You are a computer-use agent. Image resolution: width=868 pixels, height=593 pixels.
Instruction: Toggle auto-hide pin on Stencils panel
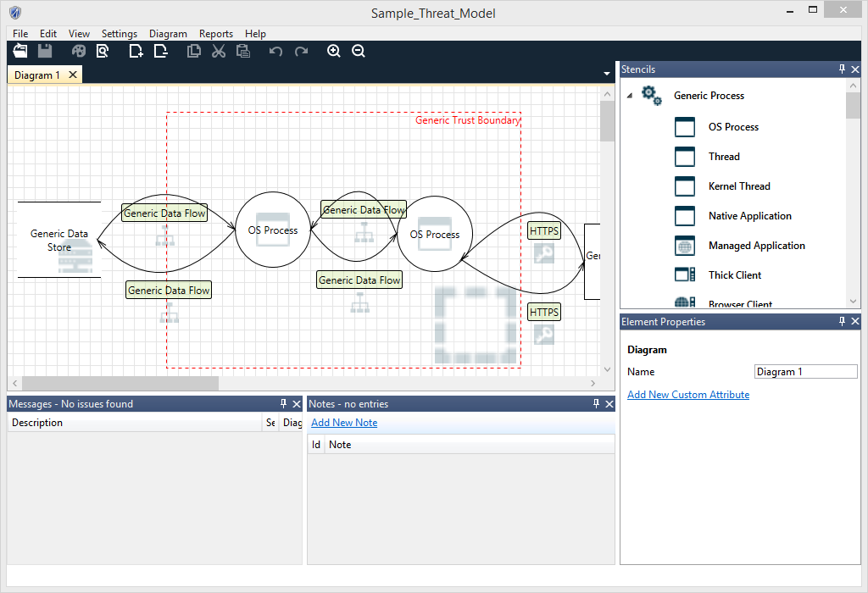[842, 69]
